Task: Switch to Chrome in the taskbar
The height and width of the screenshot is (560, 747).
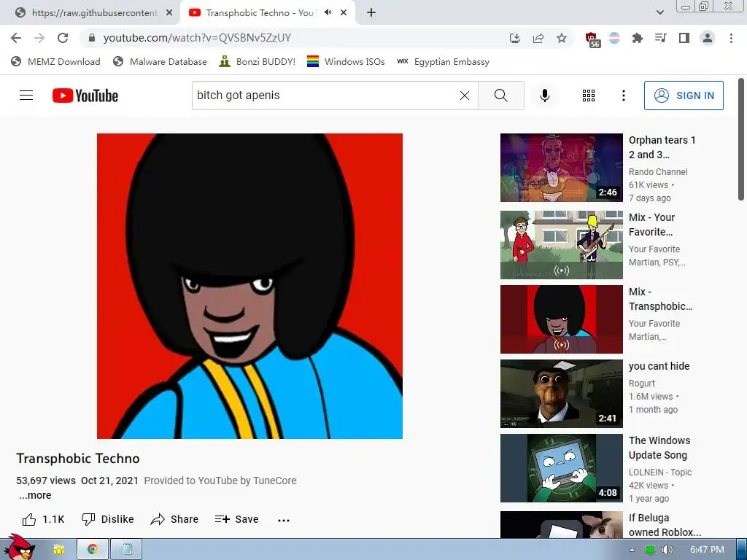Action: click(93, 550)
